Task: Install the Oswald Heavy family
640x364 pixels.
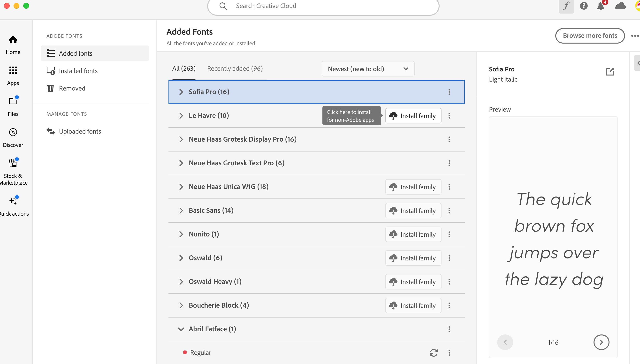Action: [x=413, y=282]
